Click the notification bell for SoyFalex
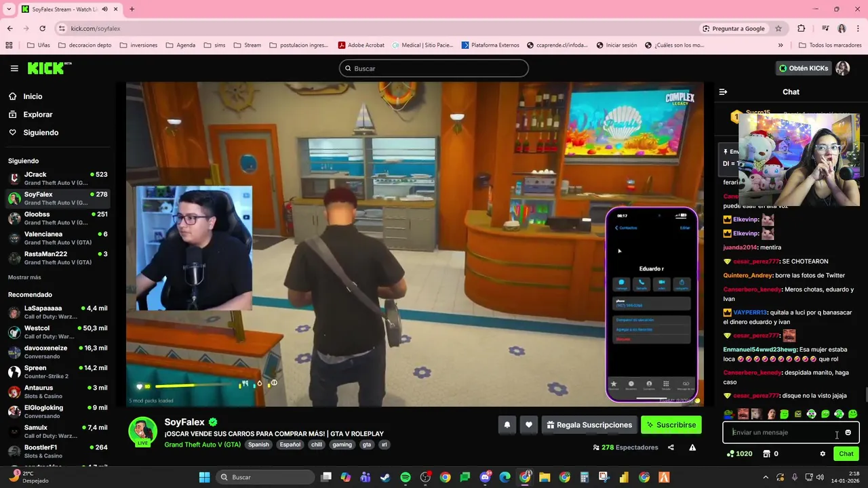The image size is (868, 488). [x=507, y=425]
